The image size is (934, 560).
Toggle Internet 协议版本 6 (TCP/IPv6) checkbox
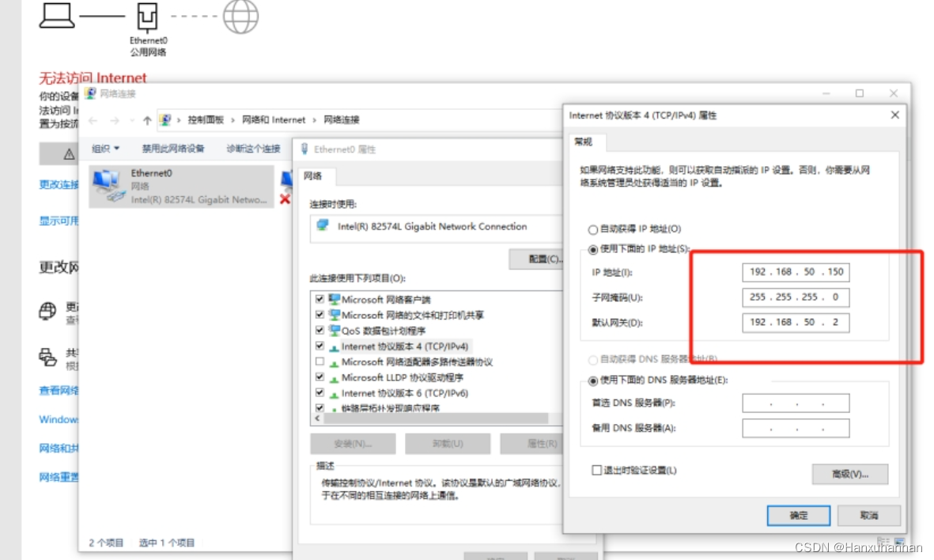click(x=320, y=392)
